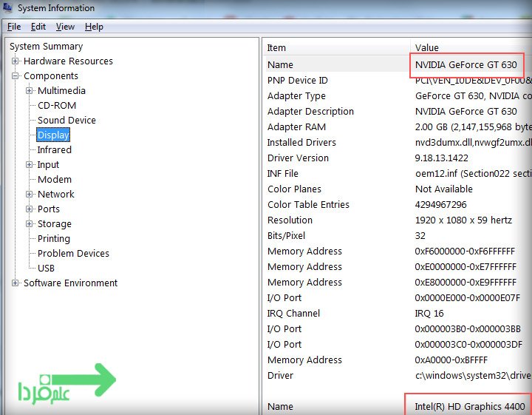Open the Edit menu
This screenshot has width=532, height=415.
point(38,27)
